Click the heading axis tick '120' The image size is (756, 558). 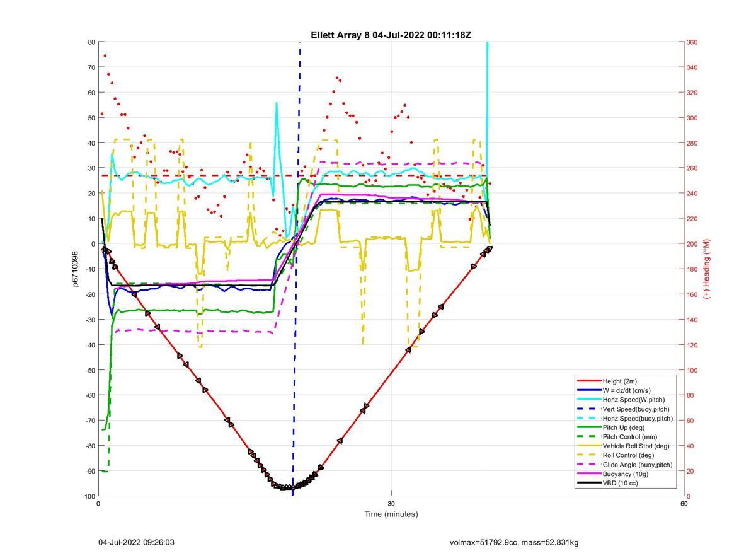click(692, 345)
